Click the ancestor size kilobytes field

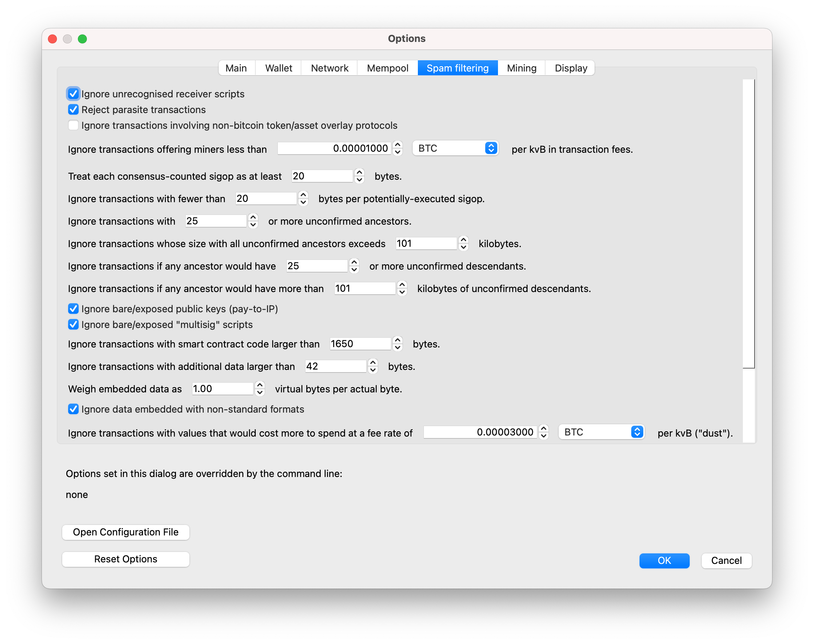point(426,243)
